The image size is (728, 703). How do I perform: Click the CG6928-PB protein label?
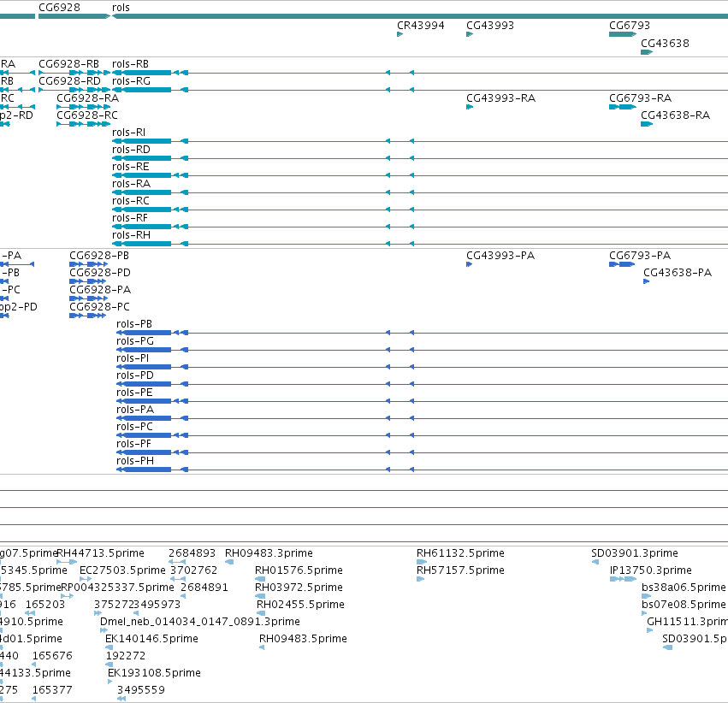pos(99,257)
